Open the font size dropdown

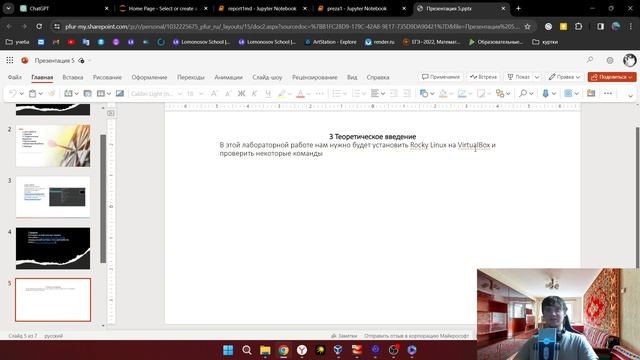click(x=201, y=93)
